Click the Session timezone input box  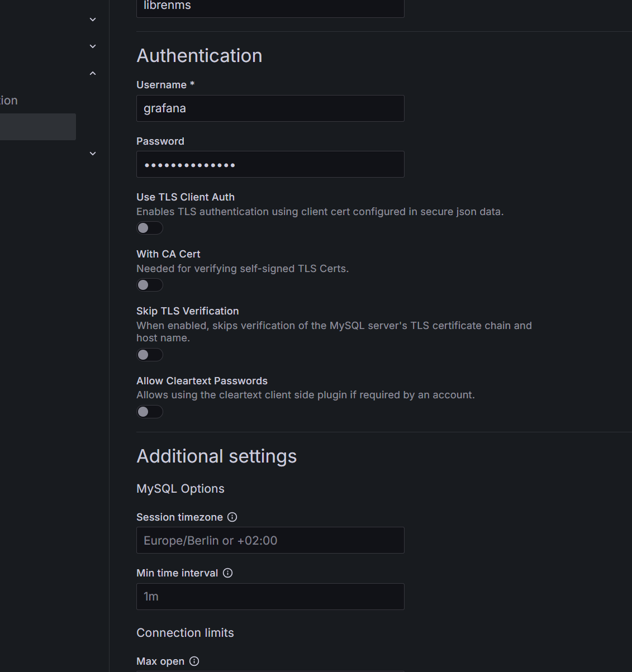click(270, 540)
